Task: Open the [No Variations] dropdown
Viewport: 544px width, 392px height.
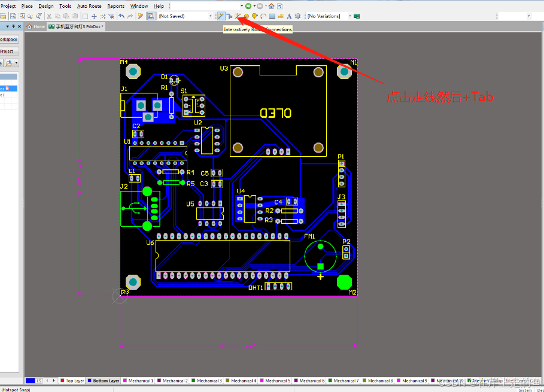Action: click(350, 16)
